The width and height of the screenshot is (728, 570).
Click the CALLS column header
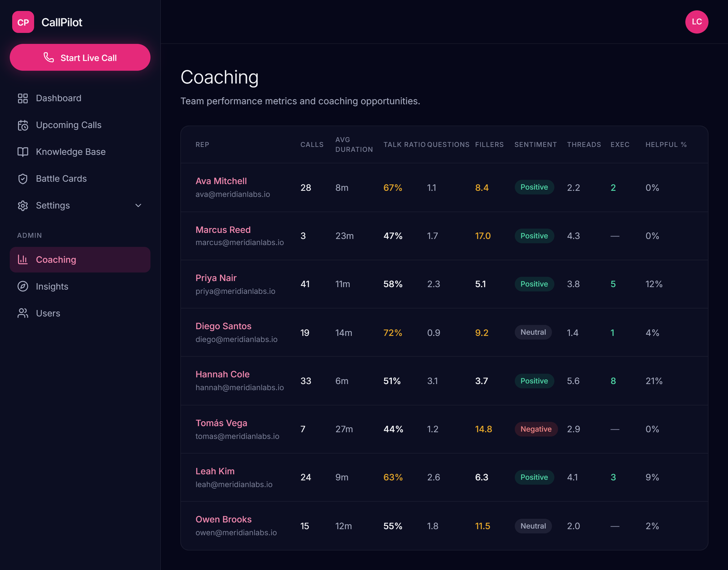pyautogui.click(x=312, y=145)
